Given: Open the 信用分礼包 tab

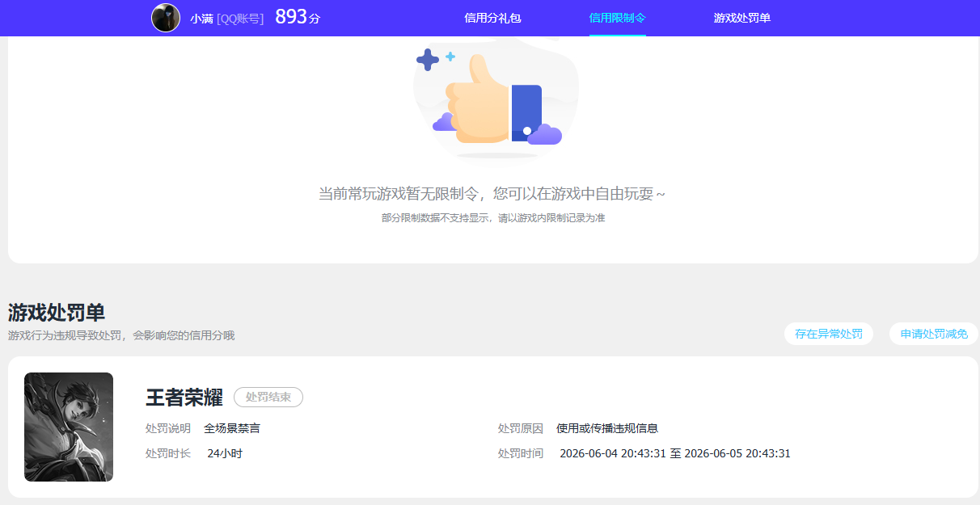Looking at the screenshot, I should point(492,18).
